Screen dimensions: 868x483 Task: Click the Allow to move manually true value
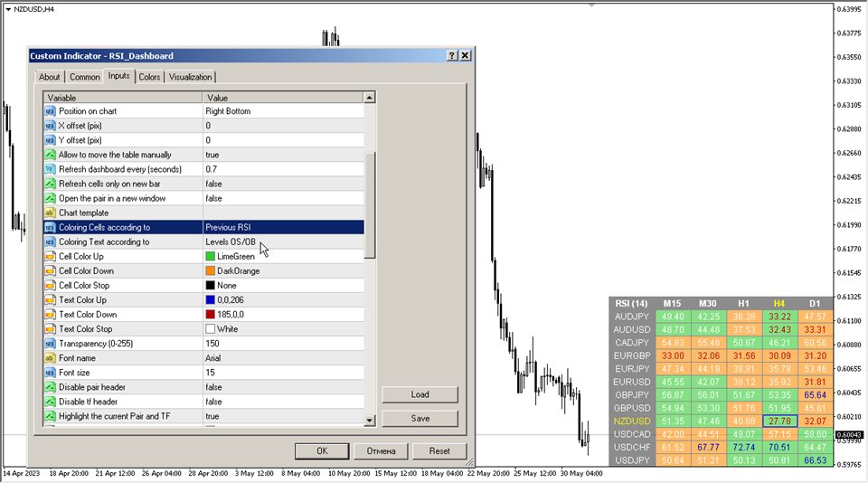coord(283,155)
